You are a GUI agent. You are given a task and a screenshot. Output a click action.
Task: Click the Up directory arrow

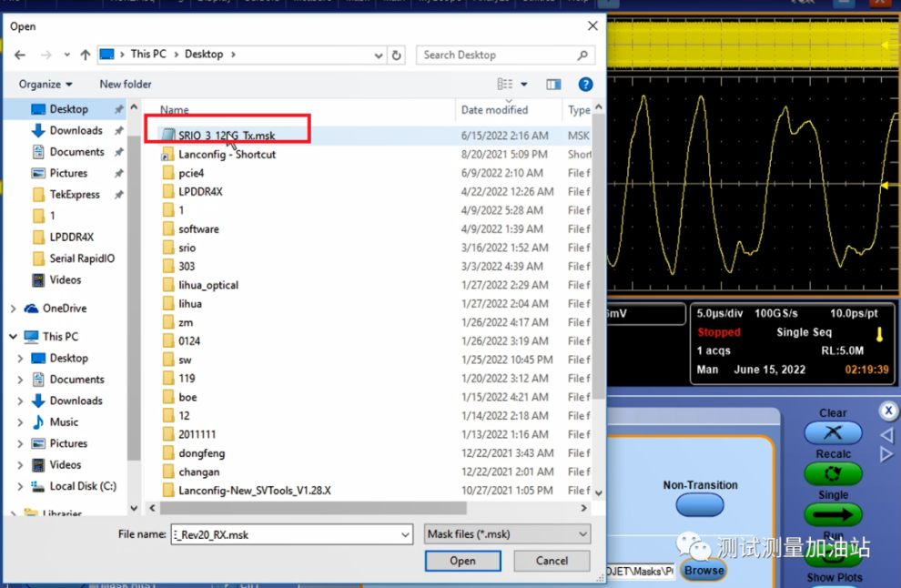click(x=86, y=55)
